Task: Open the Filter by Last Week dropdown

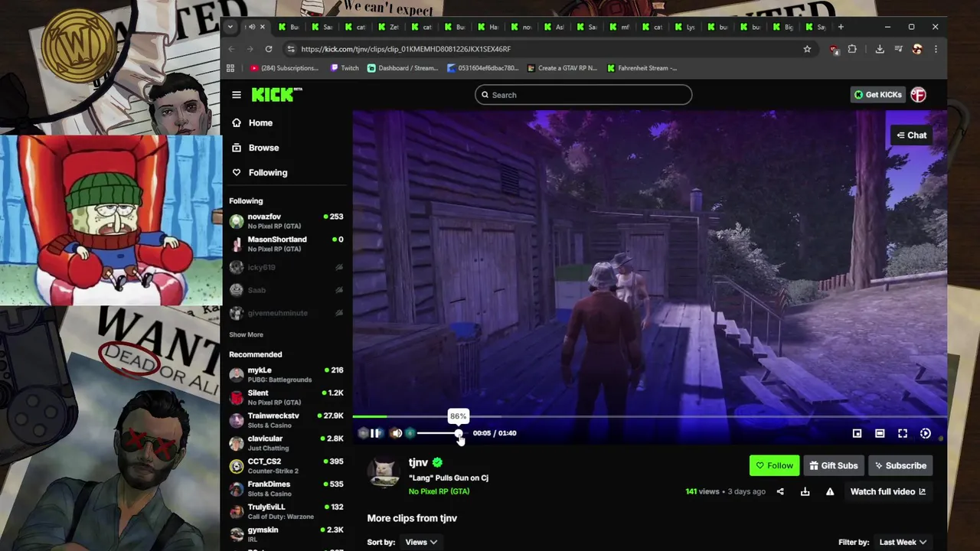Action: tap(903, 542)
